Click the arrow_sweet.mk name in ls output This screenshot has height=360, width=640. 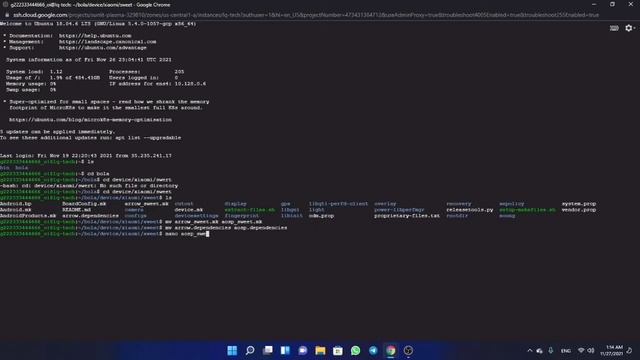pyautogui.click(x=146, y=204)
